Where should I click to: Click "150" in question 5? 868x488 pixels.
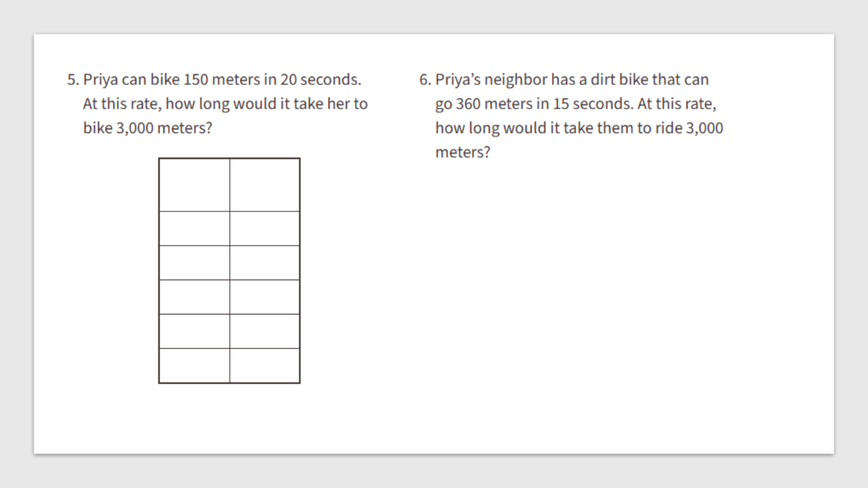(195, 80)
